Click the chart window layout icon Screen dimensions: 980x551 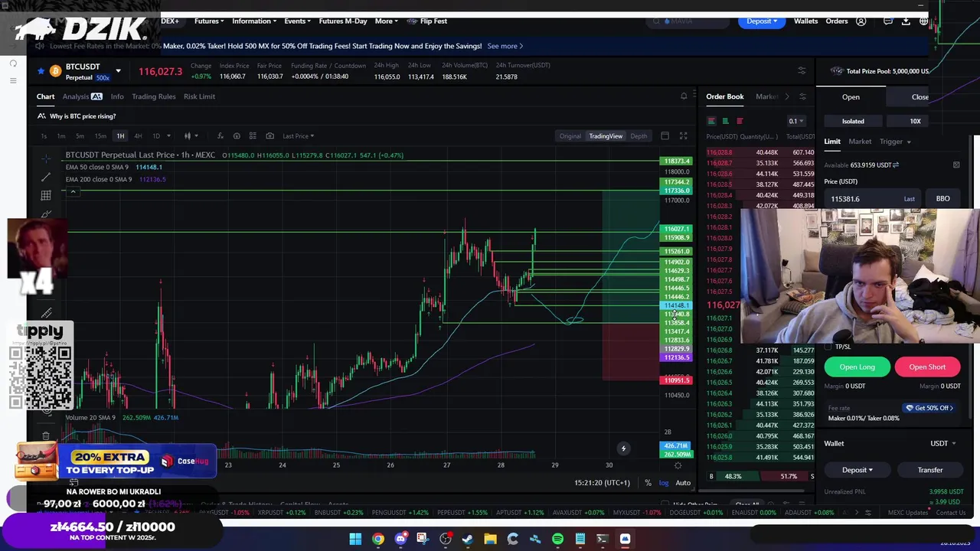(x=665, y=136)
